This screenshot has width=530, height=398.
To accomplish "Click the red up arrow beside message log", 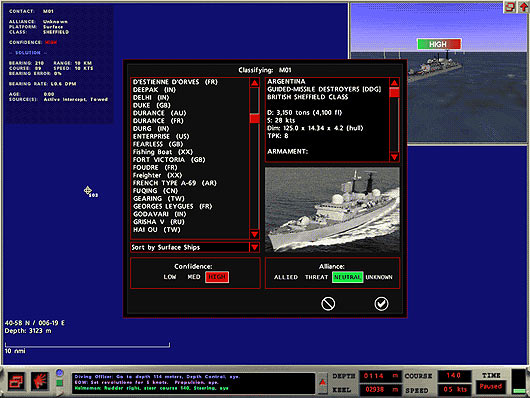I will (x=322, y=382).
